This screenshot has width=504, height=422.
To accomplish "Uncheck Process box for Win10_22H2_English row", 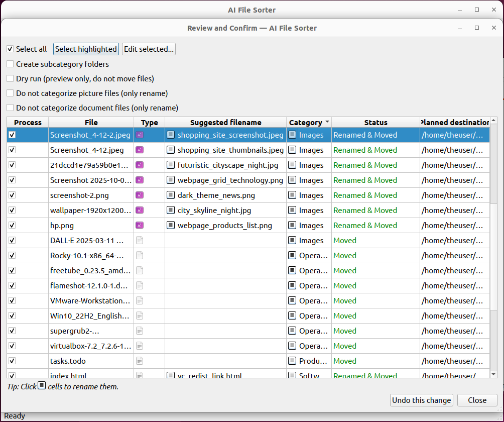I will [x=12, y=316].
